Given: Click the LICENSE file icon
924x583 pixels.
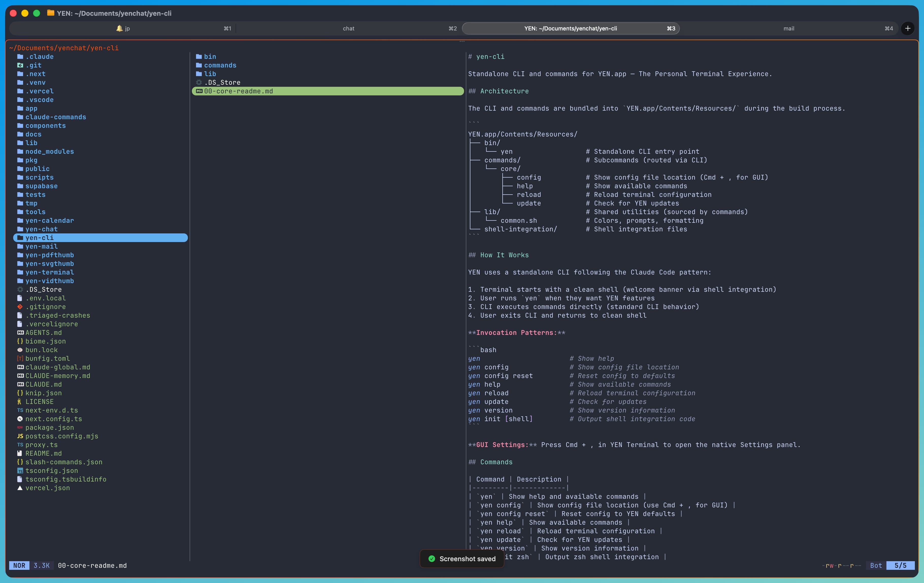Looking at the screenshot, I should click(x=20, y=402).
